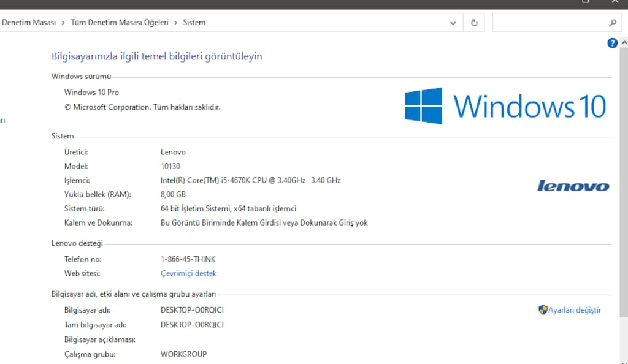Click the Lenovo desteği section header
628x364 pixels.
coord(77,243)
